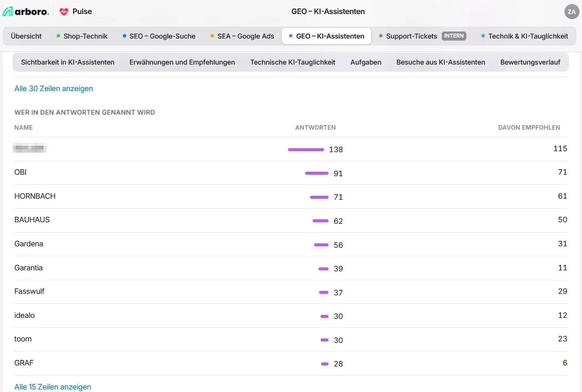
Task: Click the arboro logo
Action: [x=26, y=12]
